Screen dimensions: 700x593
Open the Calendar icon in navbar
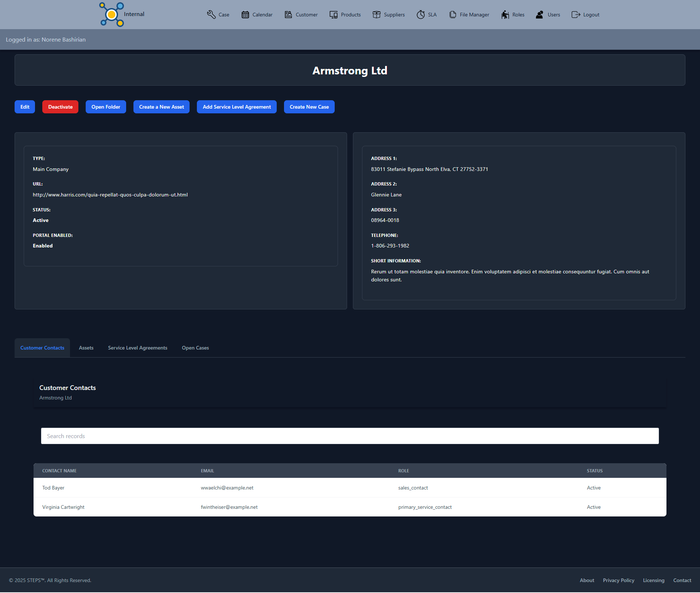(x=245, y=15)
